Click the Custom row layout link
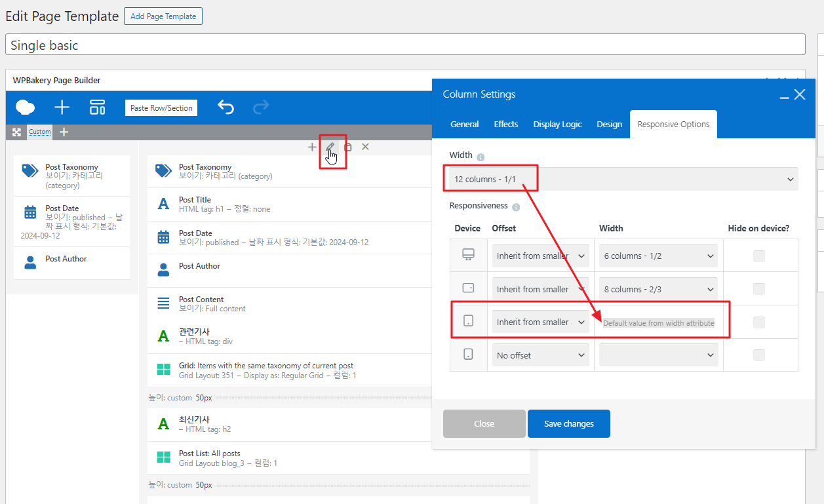The image size is (824, 504). pyautogui.click(x=39, y=132)
